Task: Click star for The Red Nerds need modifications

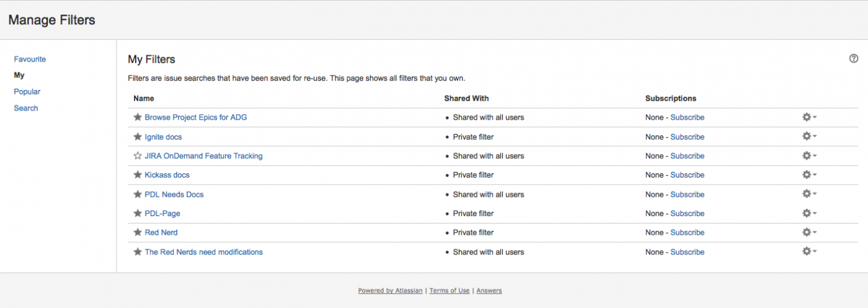Action: 138,251
